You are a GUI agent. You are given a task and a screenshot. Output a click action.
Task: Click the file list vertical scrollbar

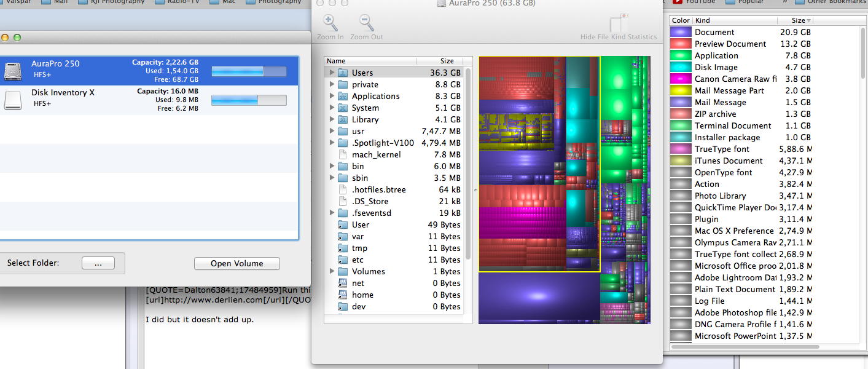[x=468, y=163]
